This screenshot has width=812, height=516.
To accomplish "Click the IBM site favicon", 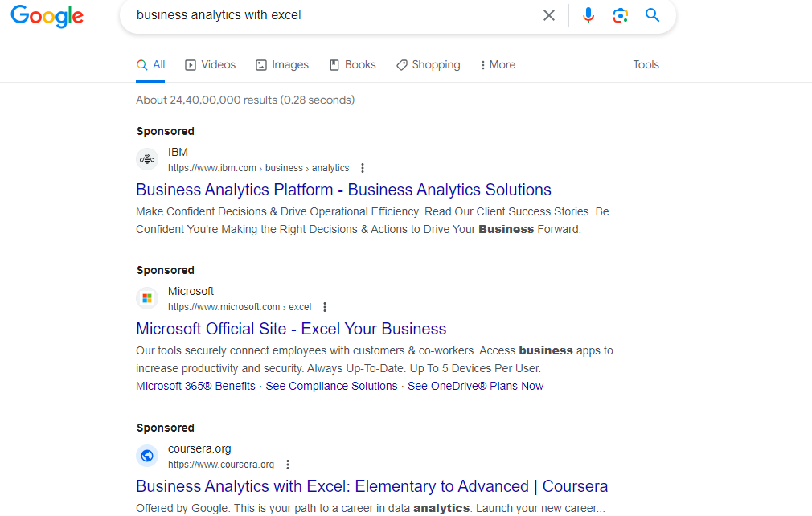I will click(147, 159).
